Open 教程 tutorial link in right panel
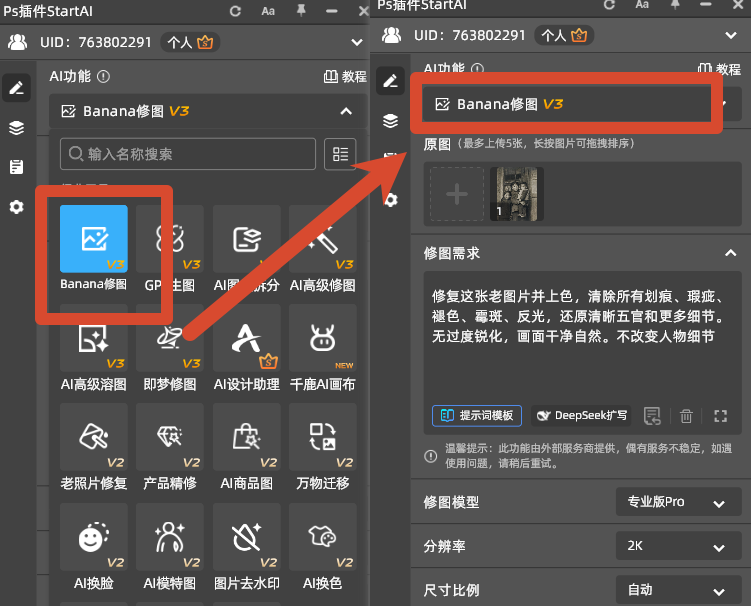751x606 pixels. 719,69
